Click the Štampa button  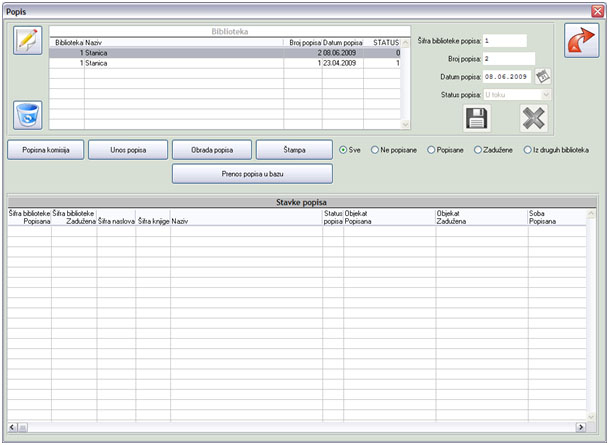click(294, 150)
